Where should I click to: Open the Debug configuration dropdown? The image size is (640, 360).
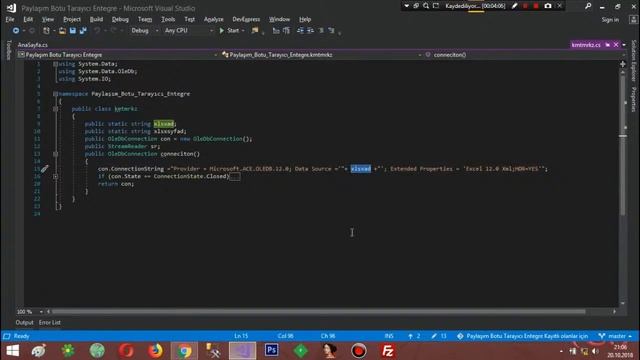coord(144,31)
